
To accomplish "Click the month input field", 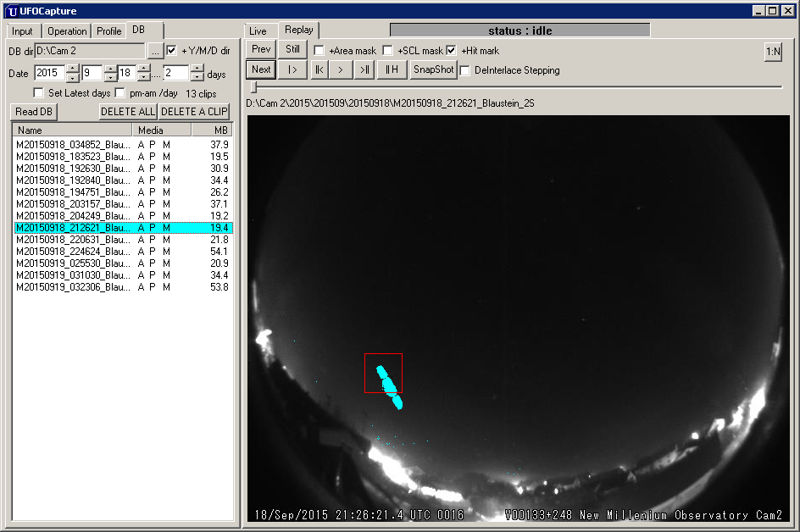I will tap(92, 73).
